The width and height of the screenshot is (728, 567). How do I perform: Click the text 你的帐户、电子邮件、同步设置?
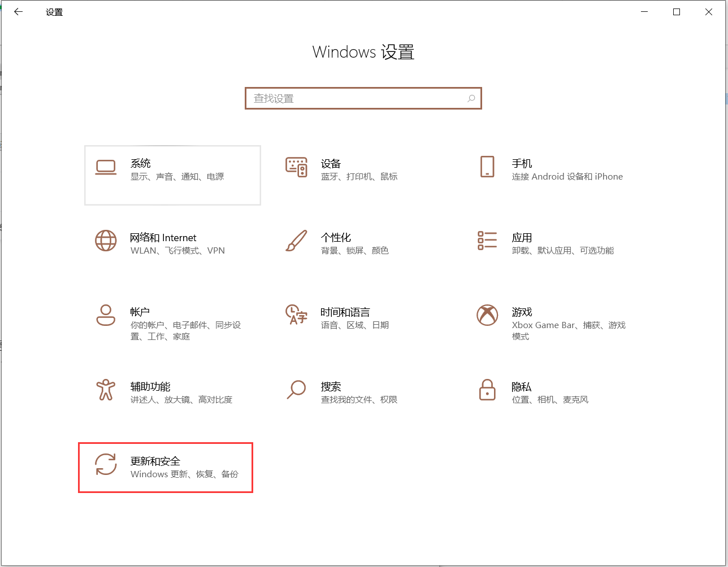coord(186,331)
